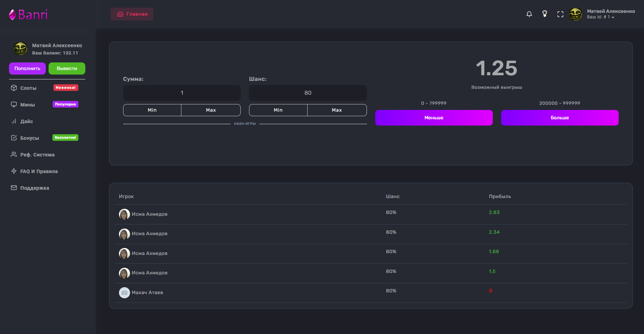
Task: Bet on Меньше
Action: pyautogui.click(x=433, y=118)
